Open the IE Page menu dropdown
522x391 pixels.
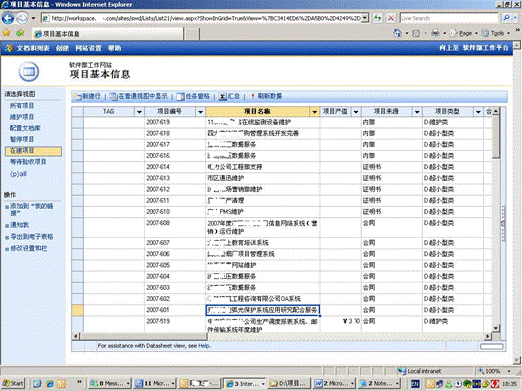[x=464, y=33]
